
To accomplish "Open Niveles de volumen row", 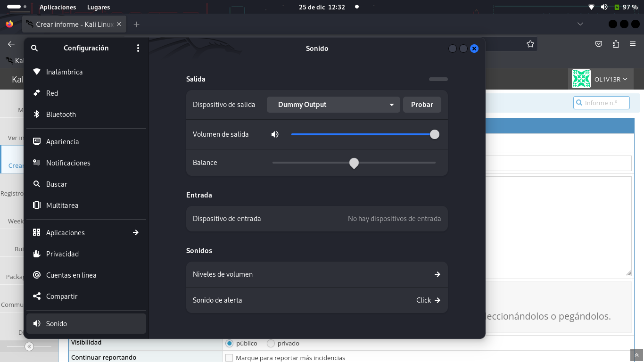I will click(317, 274).
